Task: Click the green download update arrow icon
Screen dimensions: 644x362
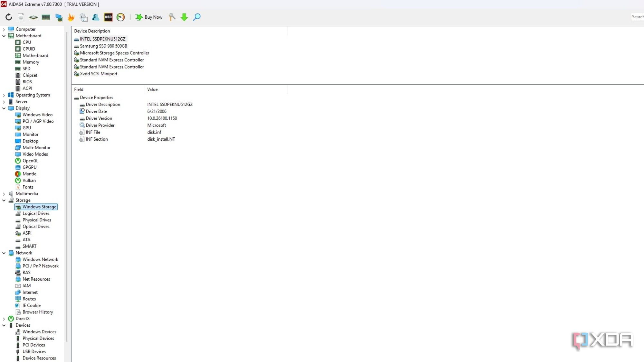Action: [x=184, y=17]
